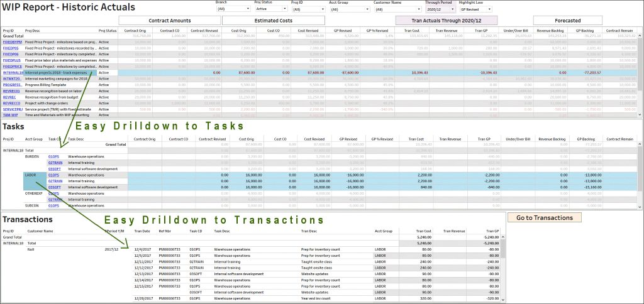
Task: Open the REVREC01 project link
Action: [11, 91]
